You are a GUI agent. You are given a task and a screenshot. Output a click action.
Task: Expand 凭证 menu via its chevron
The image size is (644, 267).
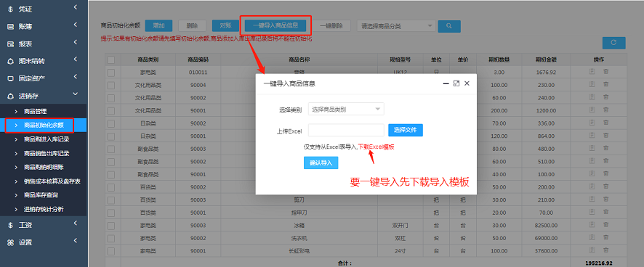(75, 7)
